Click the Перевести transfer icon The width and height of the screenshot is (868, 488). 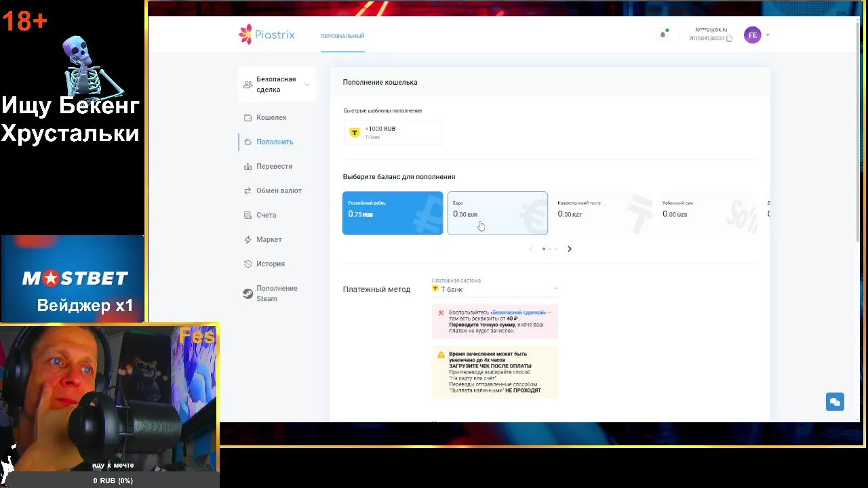point(248,167)
